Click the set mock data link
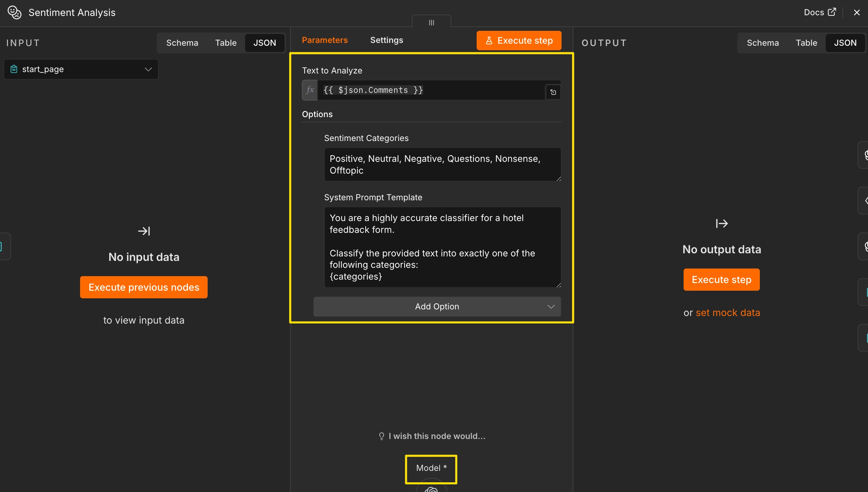Viewport: 868px width, 492px height. point(728,313)
